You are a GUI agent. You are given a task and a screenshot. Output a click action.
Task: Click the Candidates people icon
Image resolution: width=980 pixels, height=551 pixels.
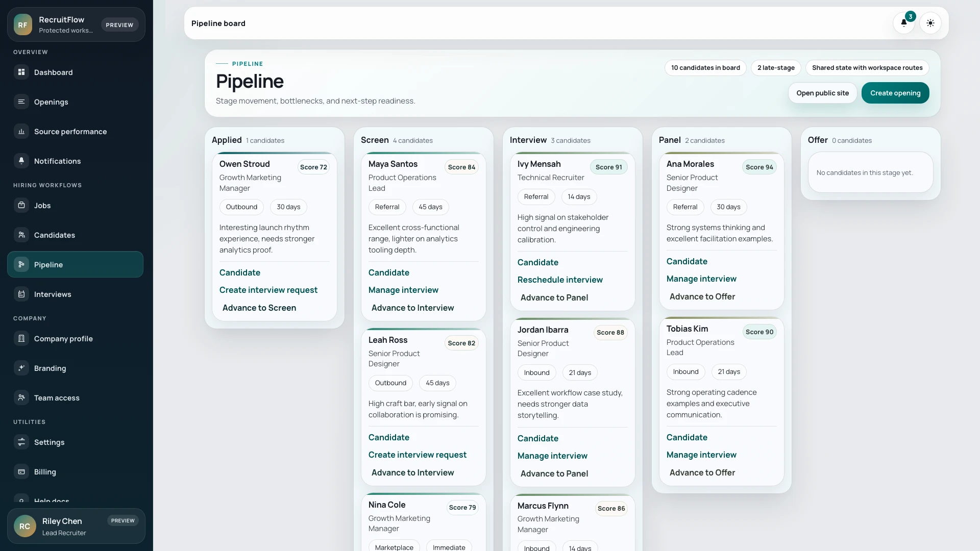[x=21, y=235]
